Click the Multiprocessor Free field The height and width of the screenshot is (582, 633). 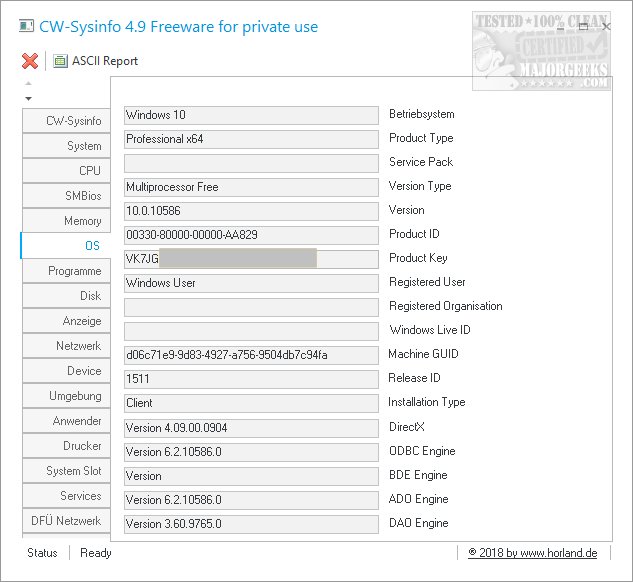click(x=251, y=187)
